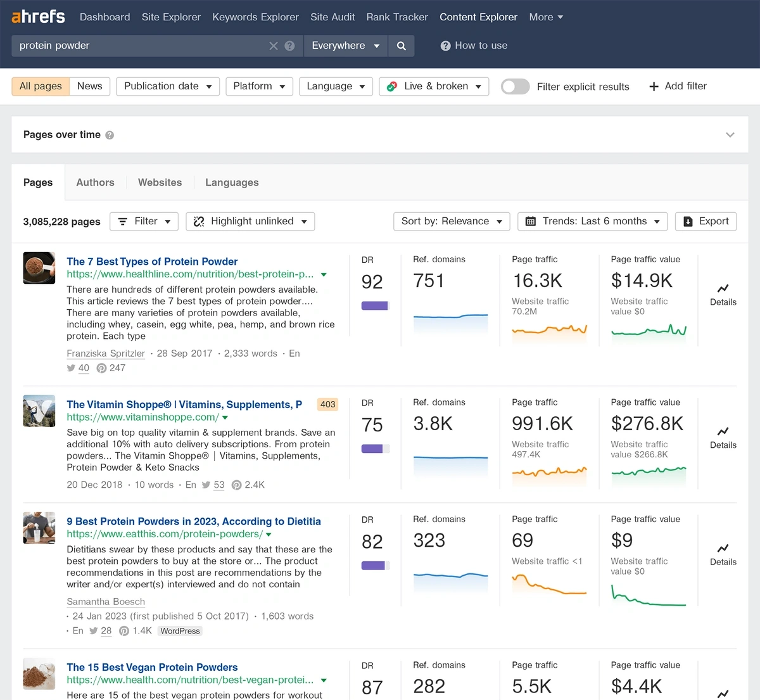Open 9 Best Protein Powders in 2023 article
Image resolution: width=760 pixels, height=700 pixels.
pos(194,521)
